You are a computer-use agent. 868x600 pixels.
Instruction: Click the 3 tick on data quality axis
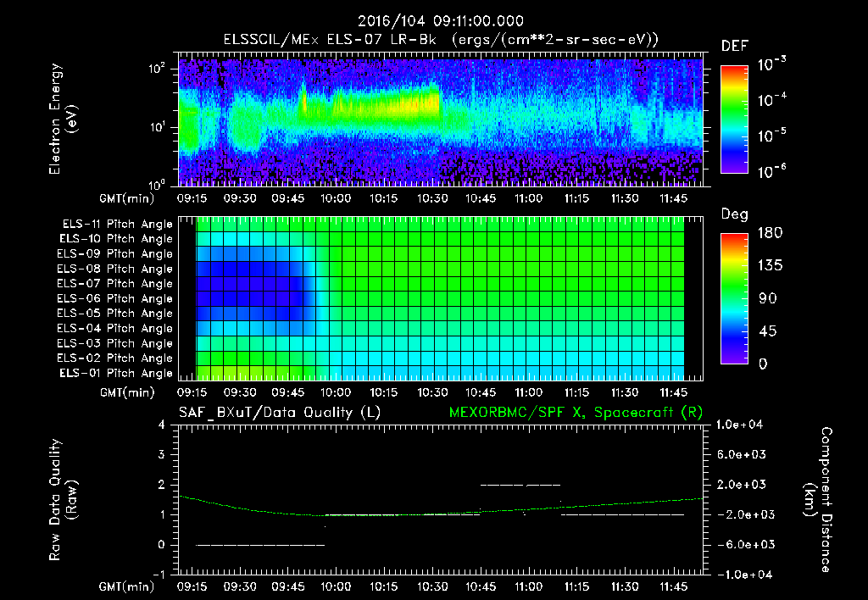162,454
